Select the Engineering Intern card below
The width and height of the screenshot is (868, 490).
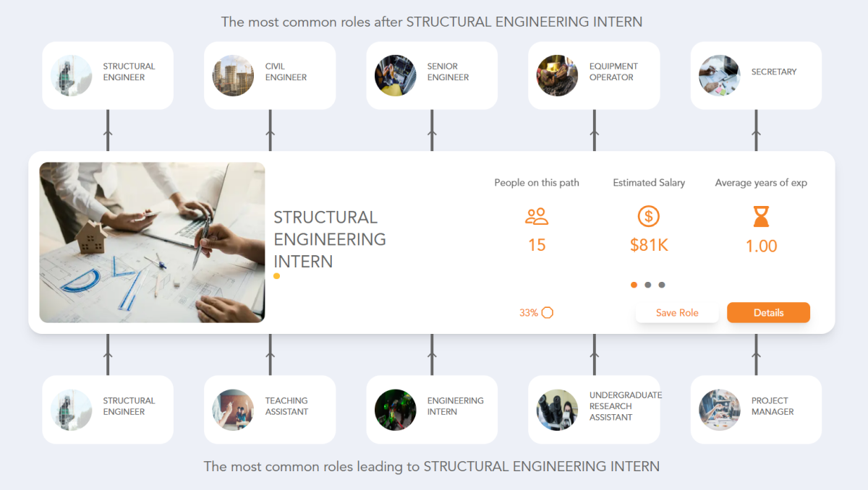[431, 409]
